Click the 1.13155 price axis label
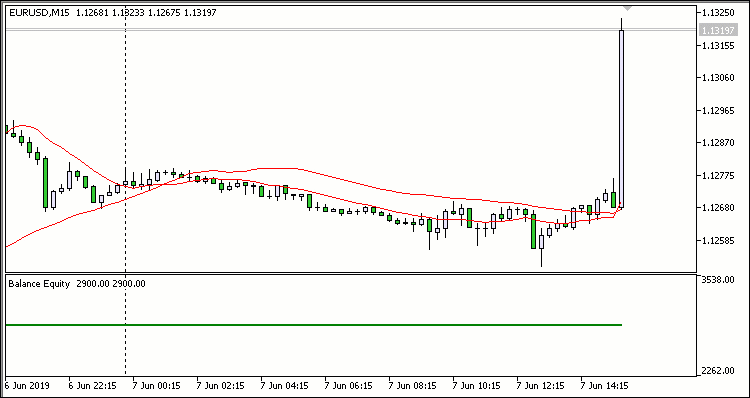Image resolution: width=750 pixels, height=398 pixels. [717, 45]
